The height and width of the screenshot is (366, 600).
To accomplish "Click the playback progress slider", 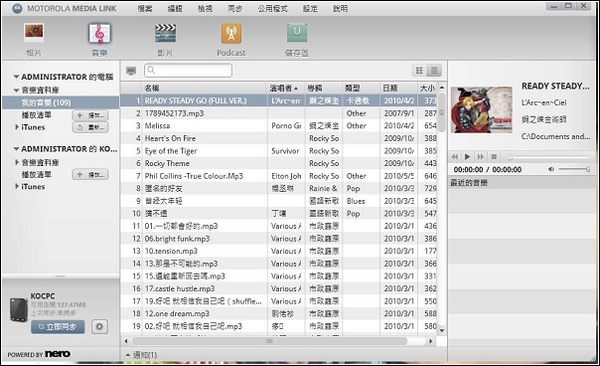I will (x=548, y=157).
